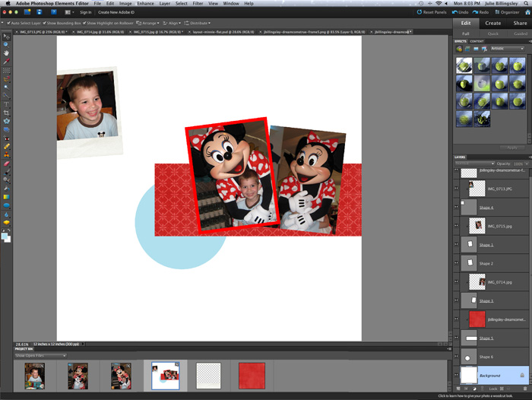Delete layer with the trash icon
The height and width of the screenshot is (400, 532).
coord(525,389)
